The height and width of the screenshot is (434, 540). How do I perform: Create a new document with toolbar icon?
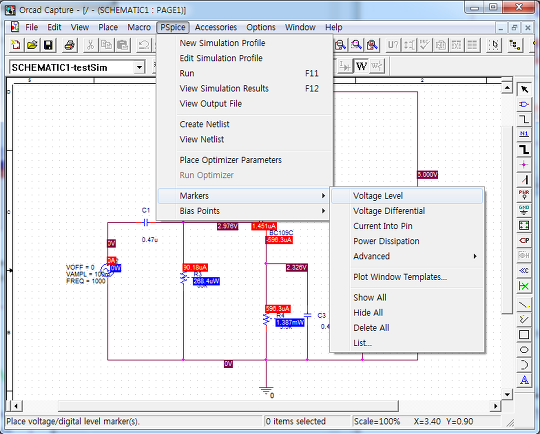coord(16,45)
